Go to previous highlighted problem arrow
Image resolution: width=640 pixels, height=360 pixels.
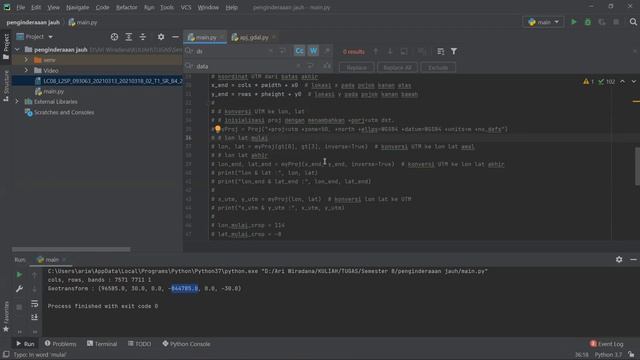click(x=622, y=82)
